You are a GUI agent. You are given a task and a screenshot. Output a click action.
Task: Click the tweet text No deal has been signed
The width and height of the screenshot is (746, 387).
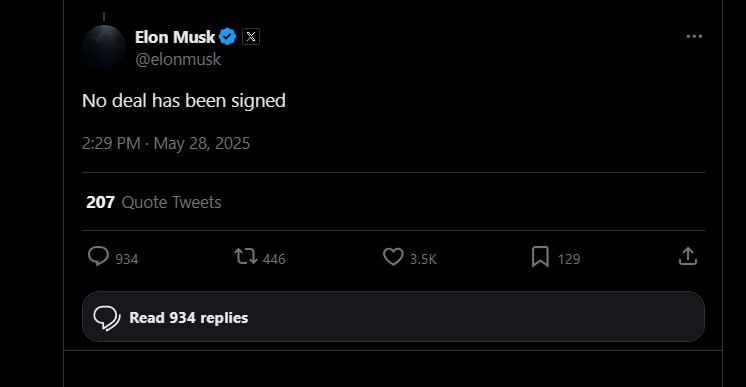click(184, 101)
